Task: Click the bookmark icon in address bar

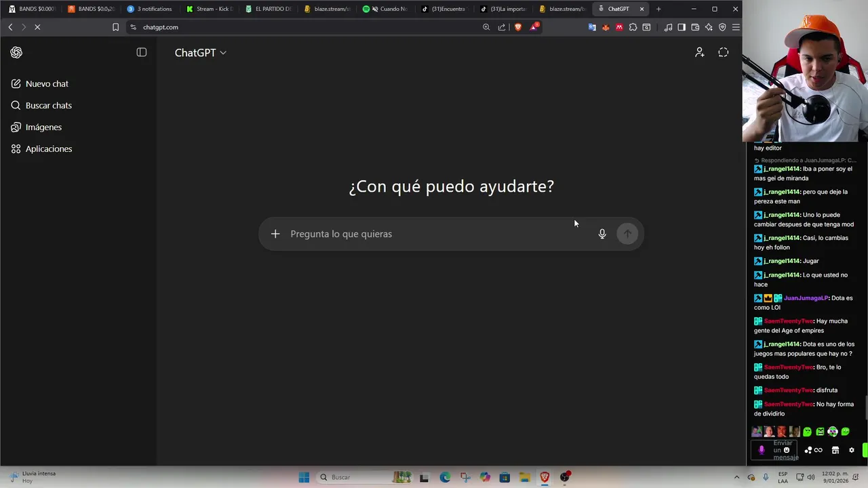Action: point(115,27)
